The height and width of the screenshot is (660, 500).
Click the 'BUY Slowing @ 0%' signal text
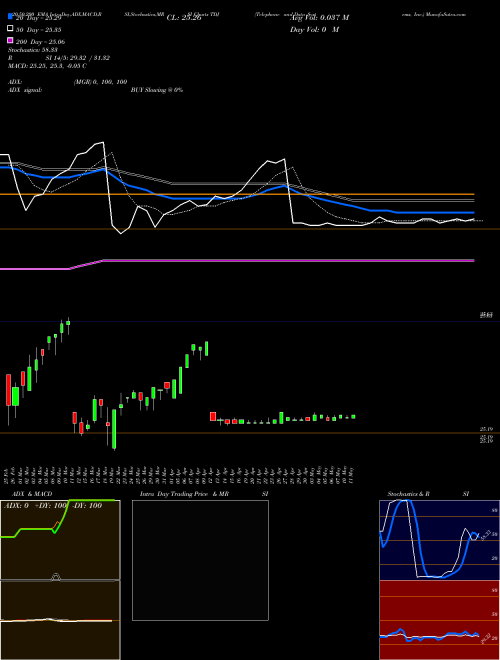click(x=157, y=90)
